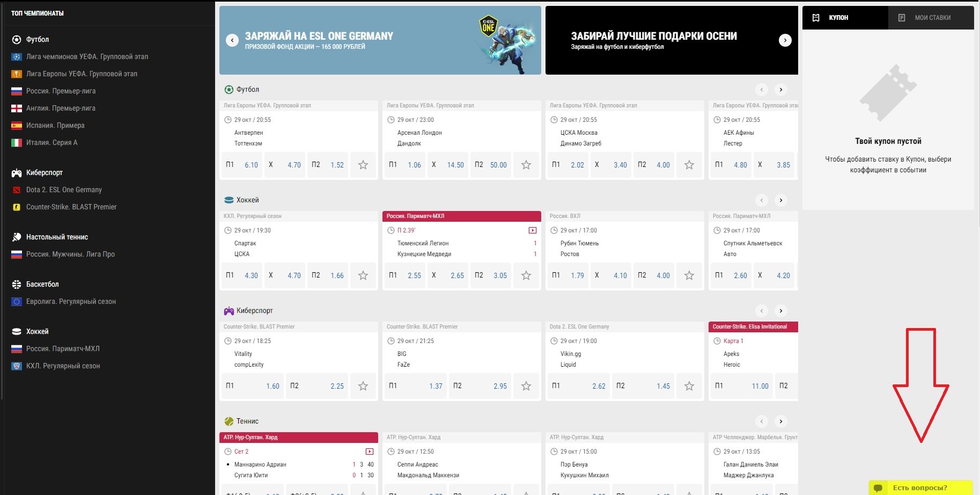Click the Киберспорт gamepad icon in section header
Viewport: 980px width, 495px height.
point(229,311)
